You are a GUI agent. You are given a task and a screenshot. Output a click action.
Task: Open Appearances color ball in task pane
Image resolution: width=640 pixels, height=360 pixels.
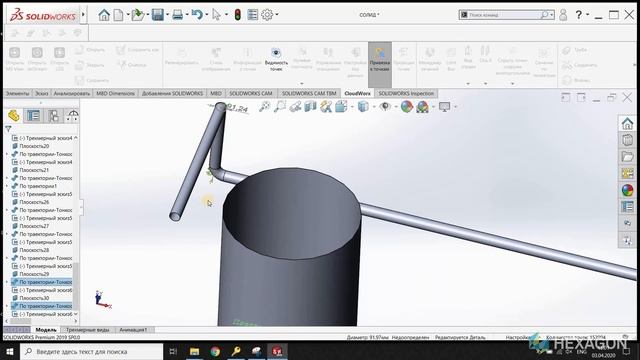pos(627,190)
